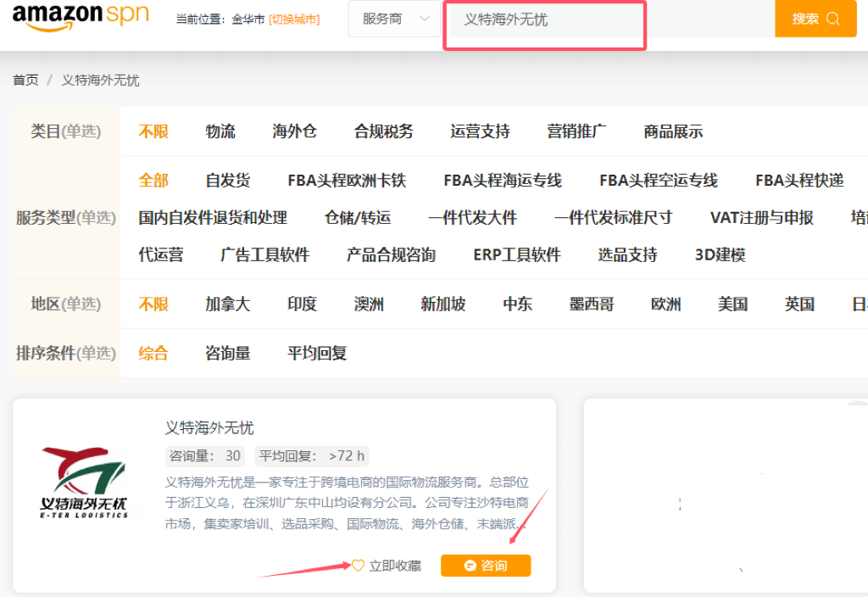Click the 平均回复: >72 h badge
Image resolution: width=868 pixels, height=597 pixels.
click(x=312, y=455)
